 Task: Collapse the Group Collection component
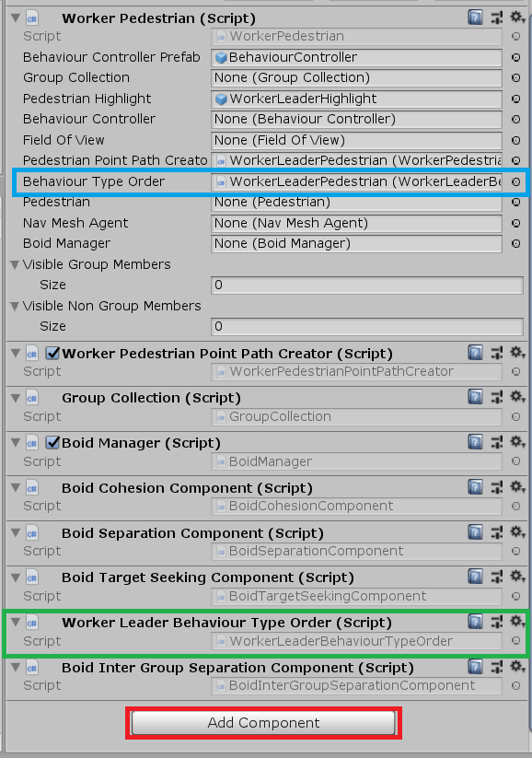(x=16, y=398)
